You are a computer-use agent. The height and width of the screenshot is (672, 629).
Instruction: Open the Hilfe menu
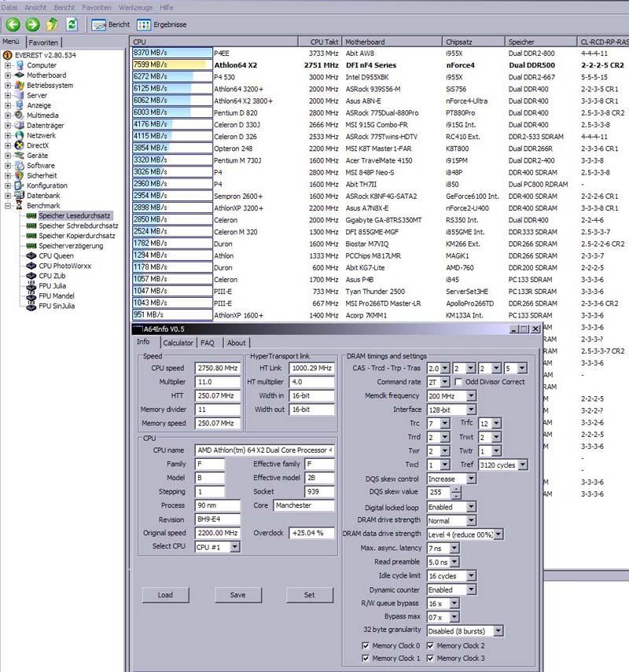(x=167, y=7)
